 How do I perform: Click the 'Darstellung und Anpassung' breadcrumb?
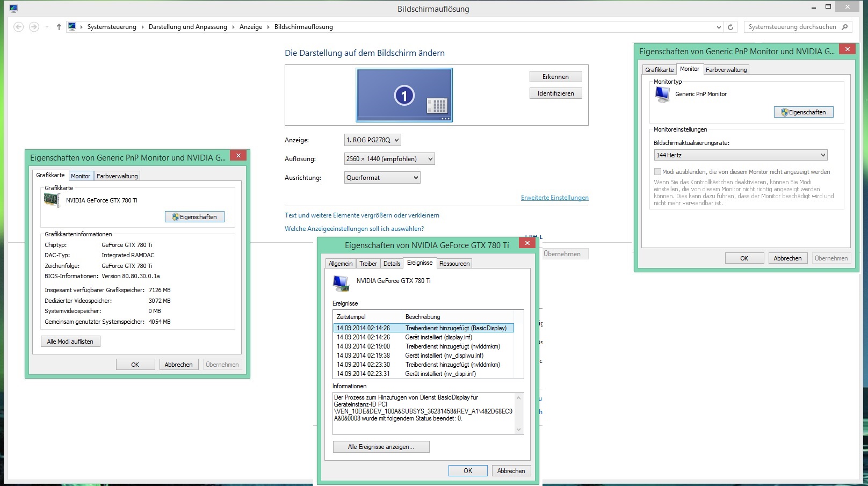coord(188,27)
